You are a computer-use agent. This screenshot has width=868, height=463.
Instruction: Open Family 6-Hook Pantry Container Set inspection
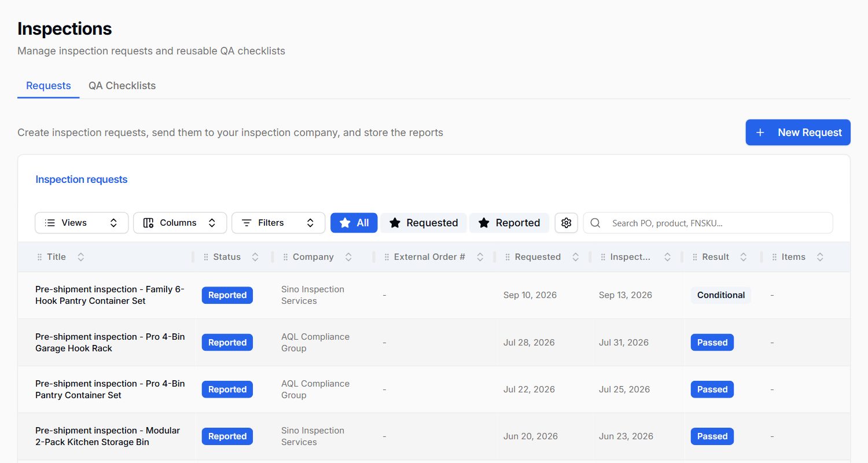click(110, 295)
